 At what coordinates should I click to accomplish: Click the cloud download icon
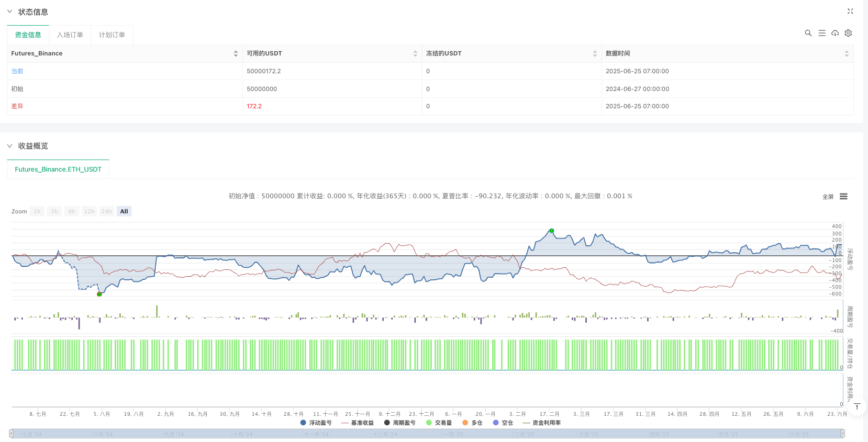(x=835, y=33)
